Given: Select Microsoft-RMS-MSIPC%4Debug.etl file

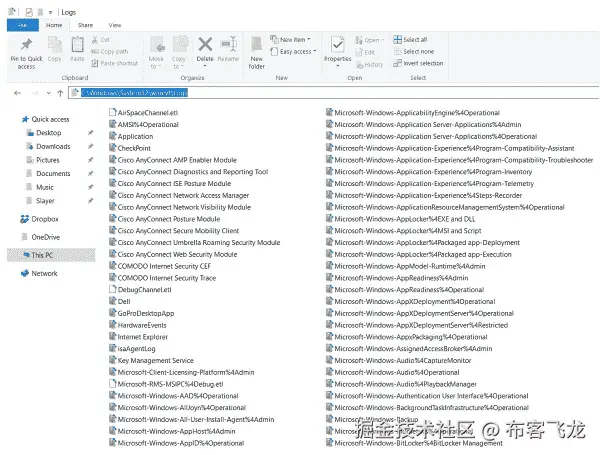Looking at the screenshot, I should click(166, 384).
